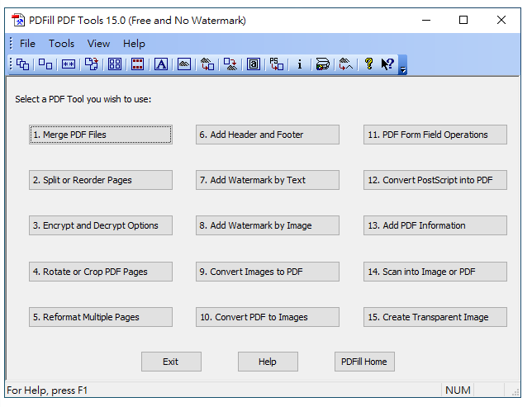Viewport: 532px width, 407px height.
Task: Click the Reformat Multiple Pages grid icon
Action: pyautogui.click(x=115, y=64)
